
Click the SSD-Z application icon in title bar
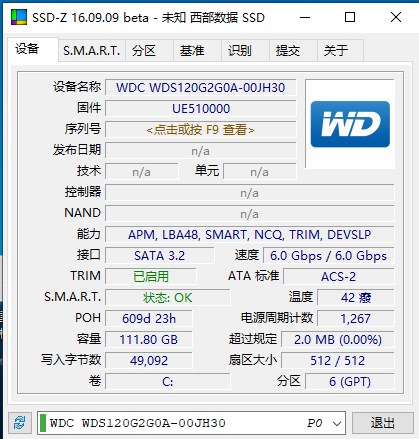click(x=19, y=17)
